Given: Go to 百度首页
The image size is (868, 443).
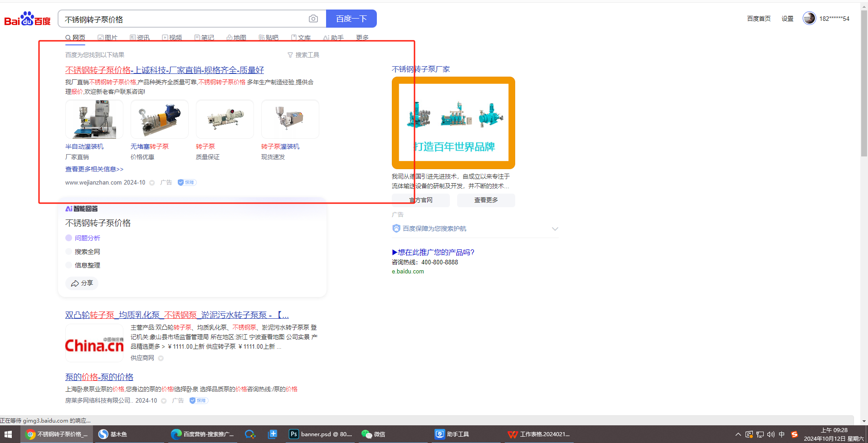Looking at the screenshot, I should coord(759,19).
